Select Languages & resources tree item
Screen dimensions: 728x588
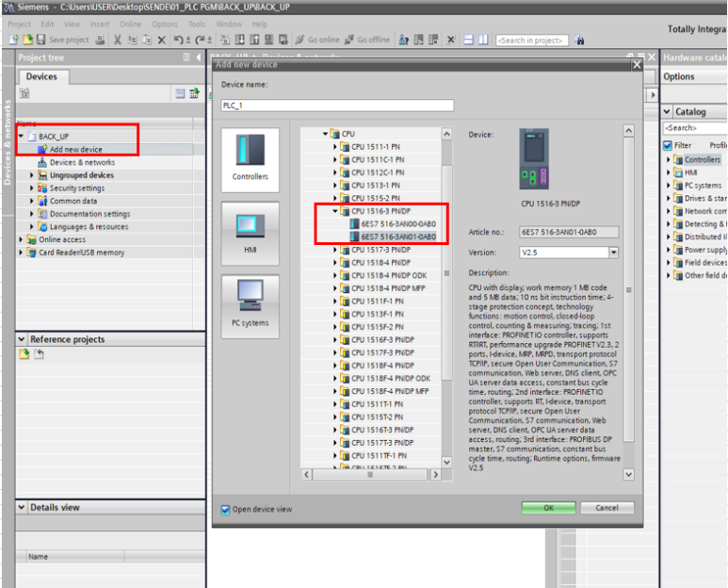(x=89, y=227)
